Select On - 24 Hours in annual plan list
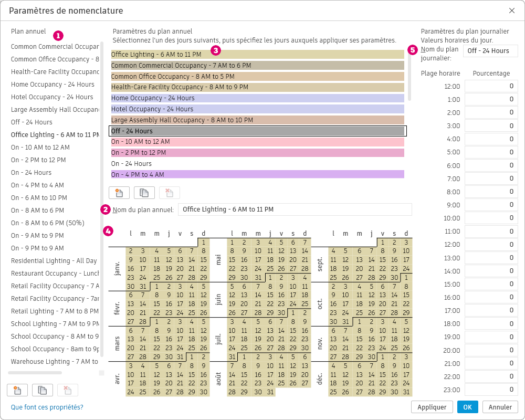Screen dimensions: 525x420 click(31, 173)
